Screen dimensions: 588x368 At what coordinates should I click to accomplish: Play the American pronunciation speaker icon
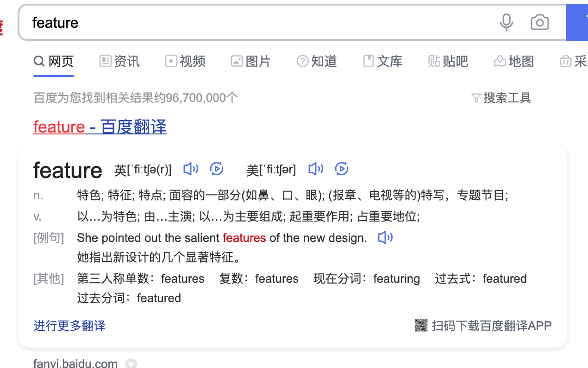316,169
